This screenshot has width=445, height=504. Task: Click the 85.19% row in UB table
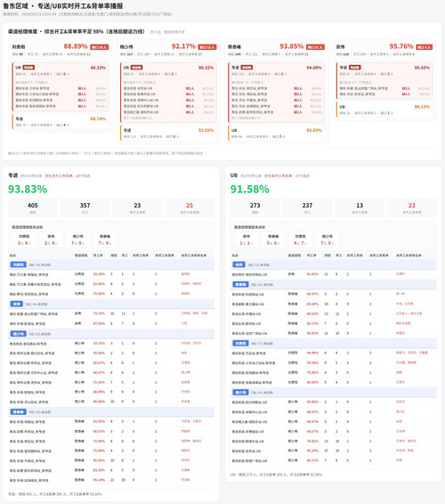[x=334, y=451]
